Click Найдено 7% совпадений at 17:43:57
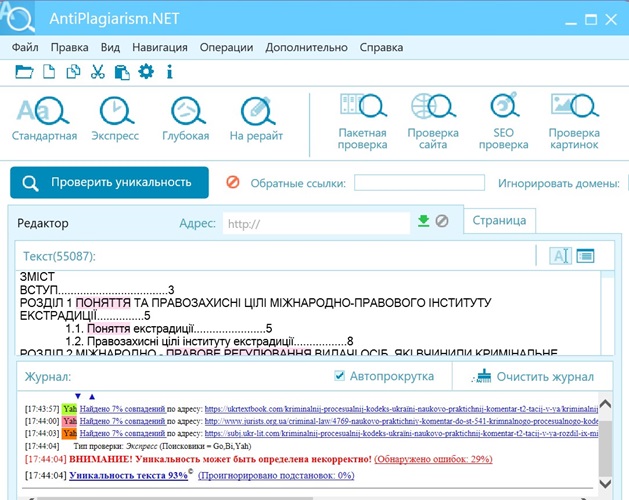This screenshot has height=500, width=629. click(122, 409)
